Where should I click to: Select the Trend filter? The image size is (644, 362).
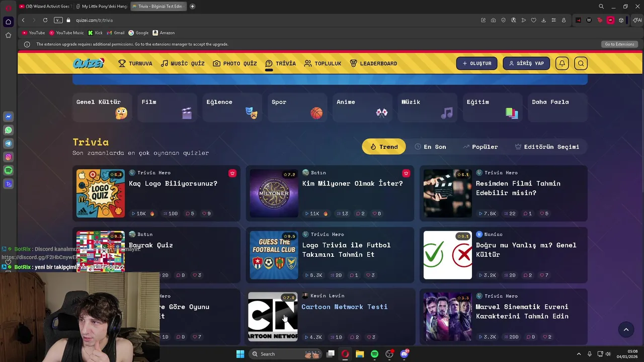pos(384,147)
